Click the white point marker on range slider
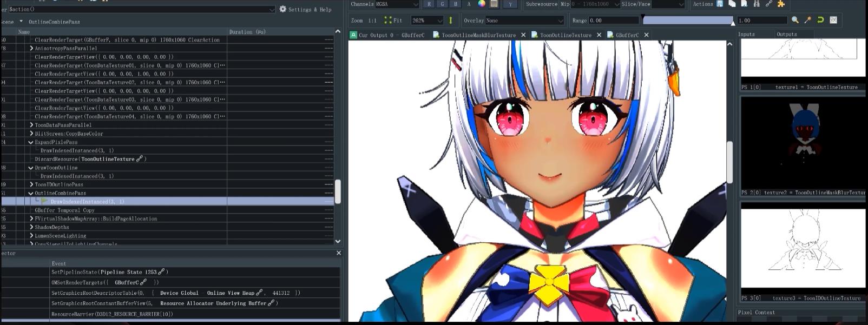 (733, 22)
